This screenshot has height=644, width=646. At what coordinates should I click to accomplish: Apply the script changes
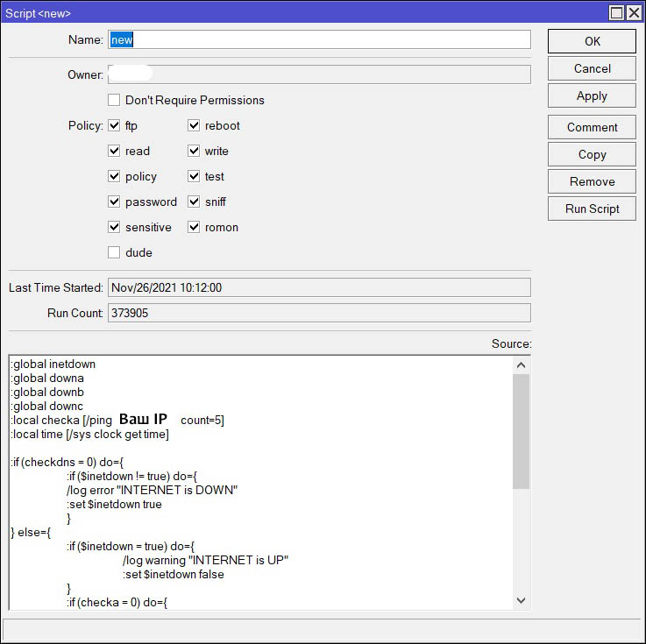(x=592, y=96)
